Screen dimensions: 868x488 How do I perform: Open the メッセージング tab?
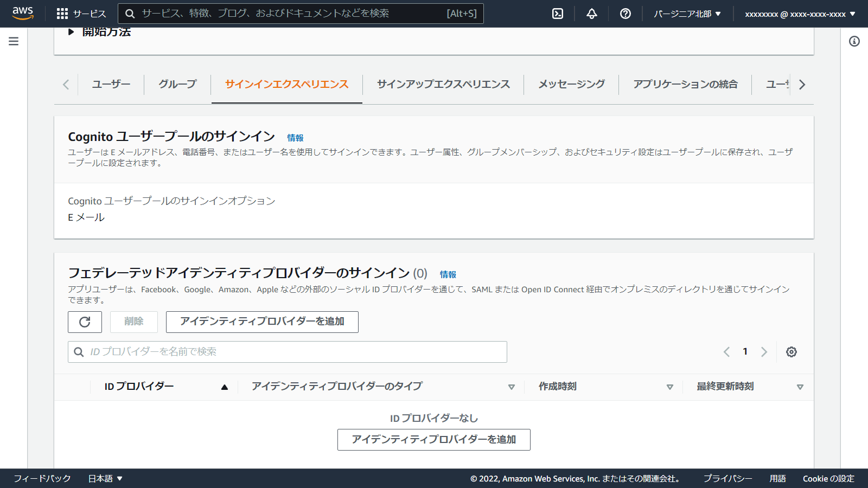coord(571,84)
